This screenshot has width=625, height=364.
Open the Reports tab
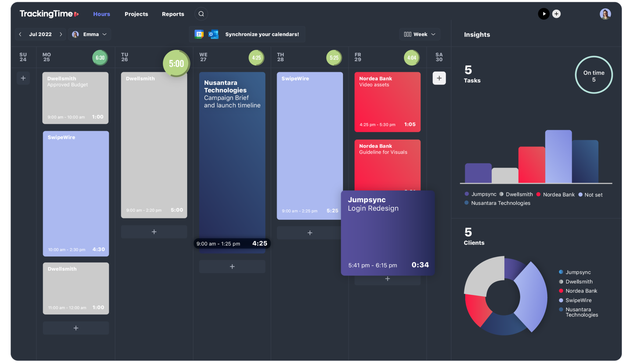(x=173, y=14)
